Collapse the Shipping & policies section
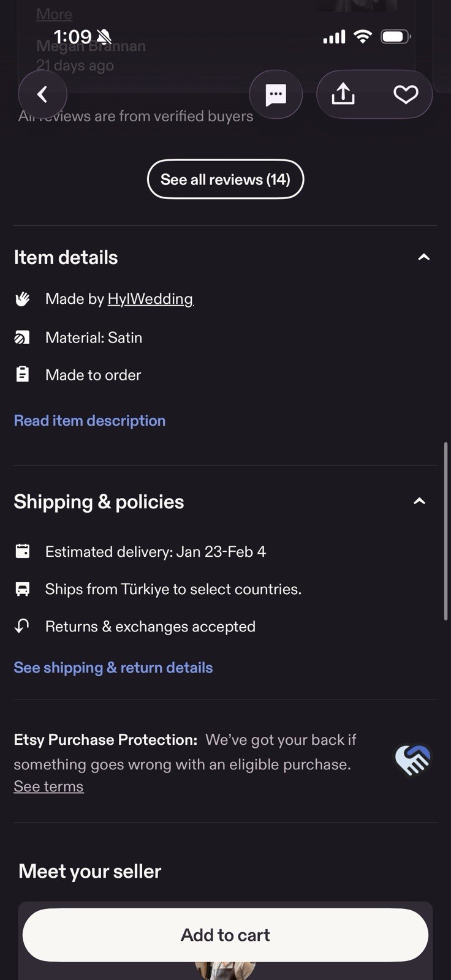The height and width of the screenshot is (980, 451). 420,502
